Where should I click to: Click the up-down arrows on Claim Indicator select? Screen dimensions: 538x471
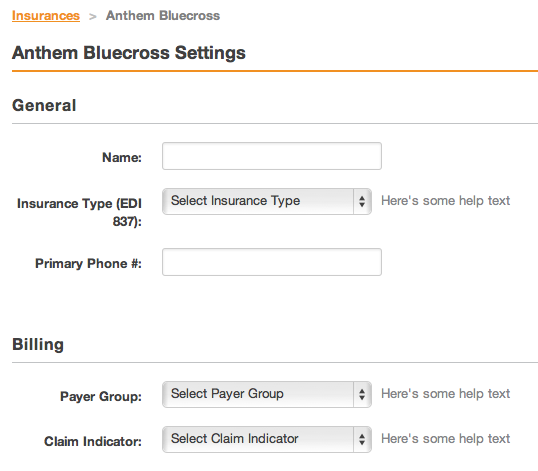tap(362, 439)
